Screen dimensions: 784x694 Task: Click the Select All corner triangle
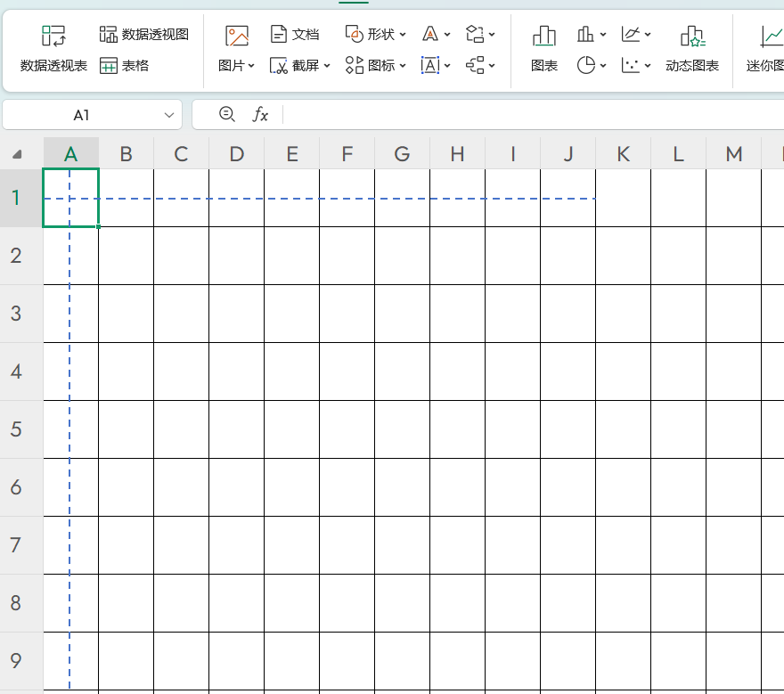(x=18, y=154)
